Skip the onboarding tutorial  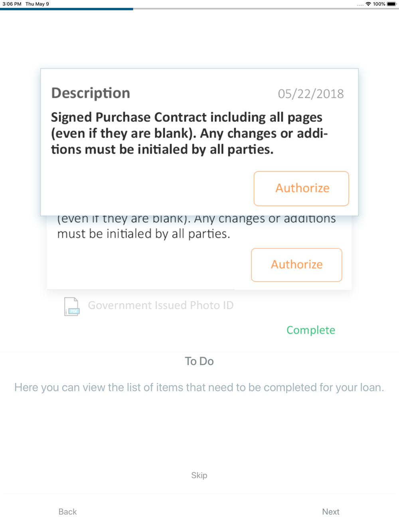[199, 475]
